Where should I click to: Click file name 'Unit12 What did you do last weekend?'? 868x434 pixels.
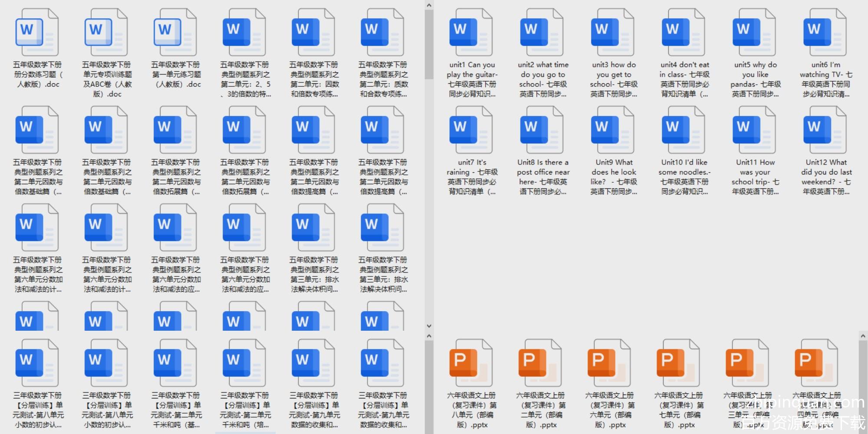pos(826,177)
